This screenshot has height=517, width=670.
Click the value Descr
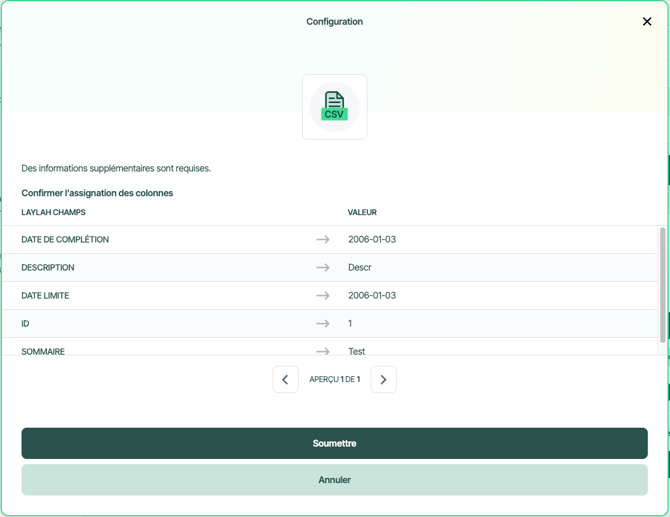point(360,267)
